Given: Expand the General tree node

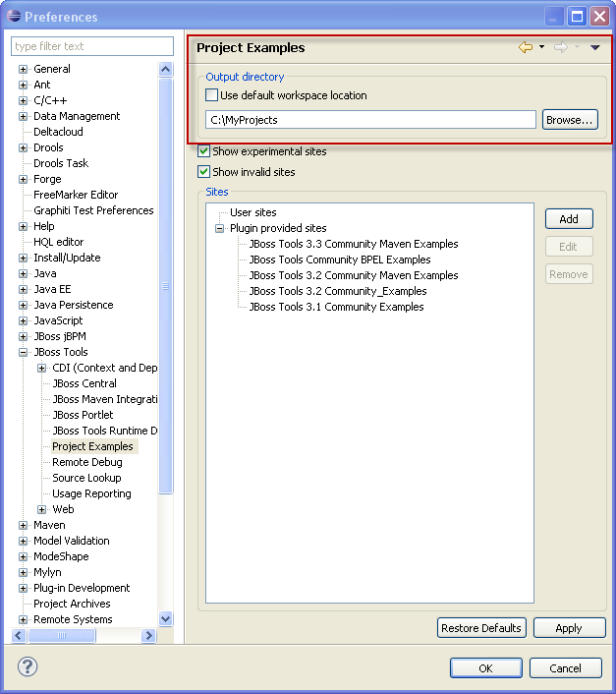Looking at the screenshot, I should (x=23, y=69).
